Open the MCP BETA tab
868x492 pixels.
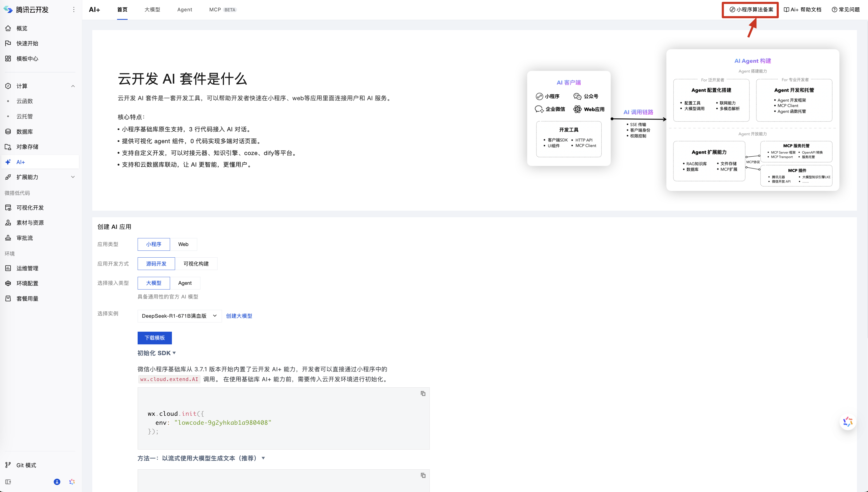(222, 9)
